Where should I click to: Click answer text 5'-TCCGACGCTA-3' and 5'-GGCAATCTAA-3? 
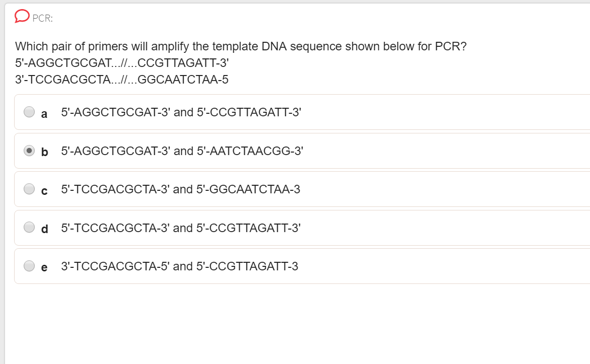(179, 189)
